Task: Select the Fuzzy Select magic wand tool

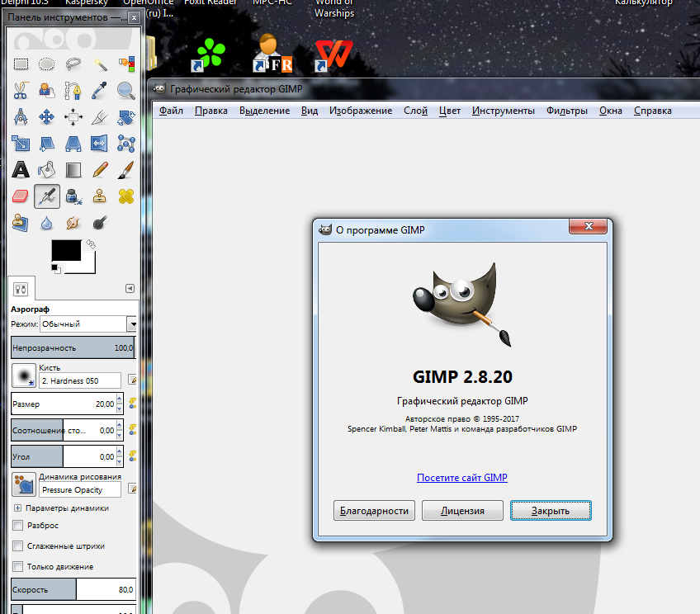Action: point(100,64)
